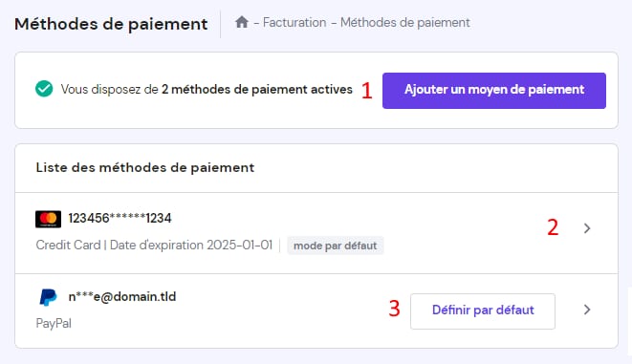This screenshot has width=632, height=364.
Task: Expand the Mastercard payment method chevron
Action: pos(587,228)
